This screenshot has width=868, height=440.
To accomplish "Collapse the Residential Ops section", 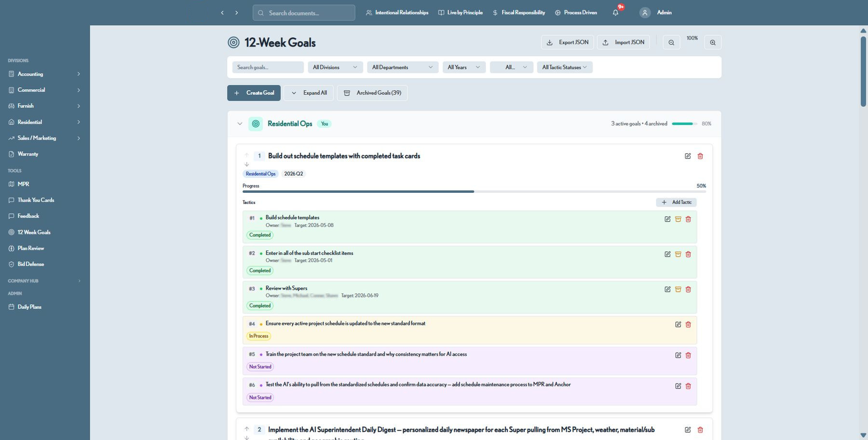I will (240, 124).
